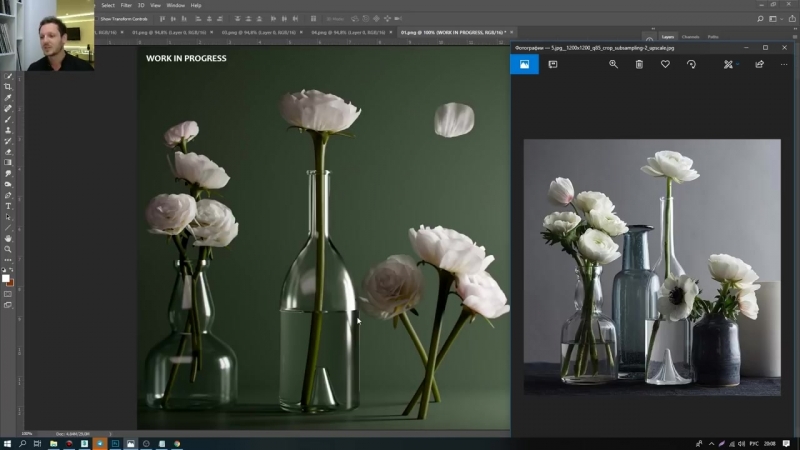Enable Show Transform Controls checkbox
The image size is (800, 450).
[97, 19]
